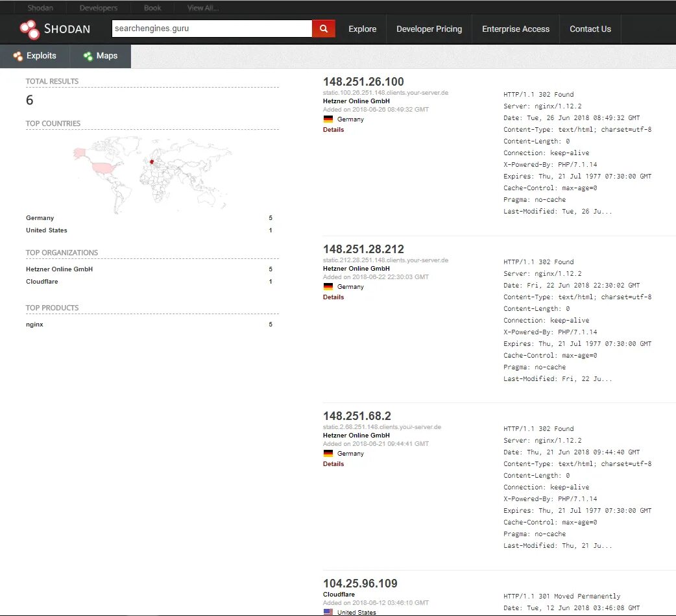Filter by Cloudflare in Top Organizations
Image resolution: width=676 pixels, height=616 pixels.
pos(42,281)
